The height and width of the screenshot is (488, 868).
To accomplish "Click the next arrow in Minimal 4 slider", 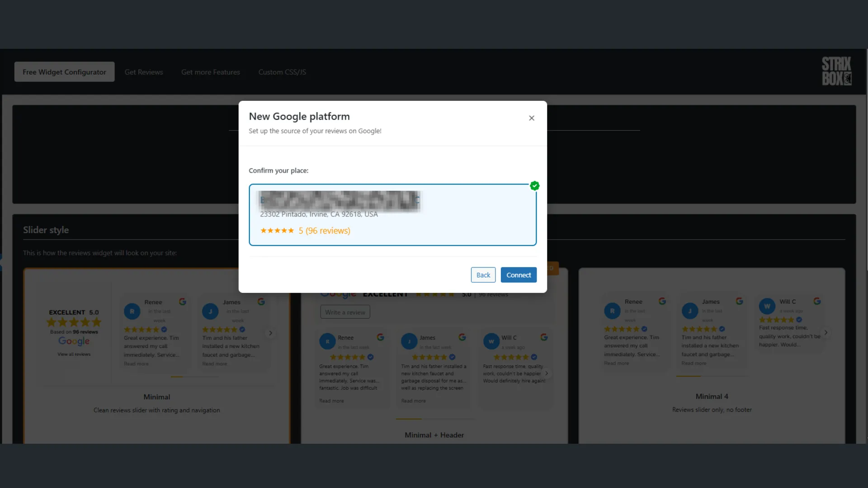I will (x=826, y=333).
